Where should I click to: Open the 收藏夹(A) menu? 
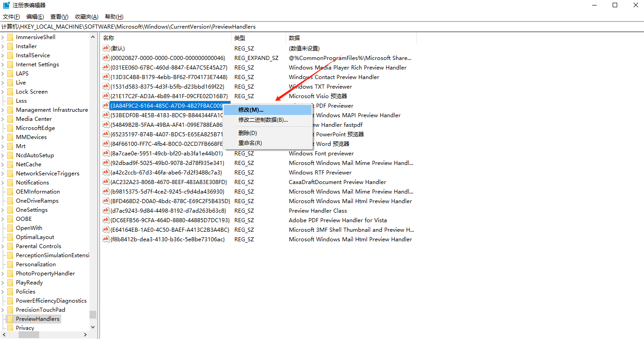(x=87, y=17)
